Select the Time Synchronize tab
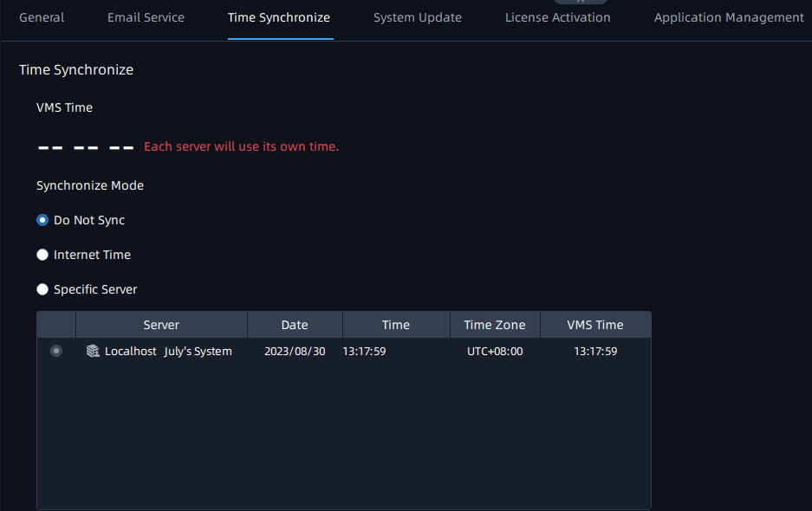Screen dimensions: 812x511 click(x=278, y=17)
